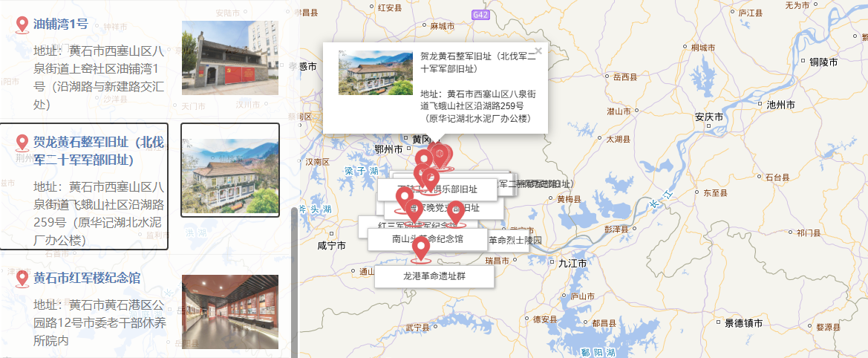868x358 pixels.
Task: Click the 池州市 city label on map
Action: pyautogui.click(x=780, y=105)
